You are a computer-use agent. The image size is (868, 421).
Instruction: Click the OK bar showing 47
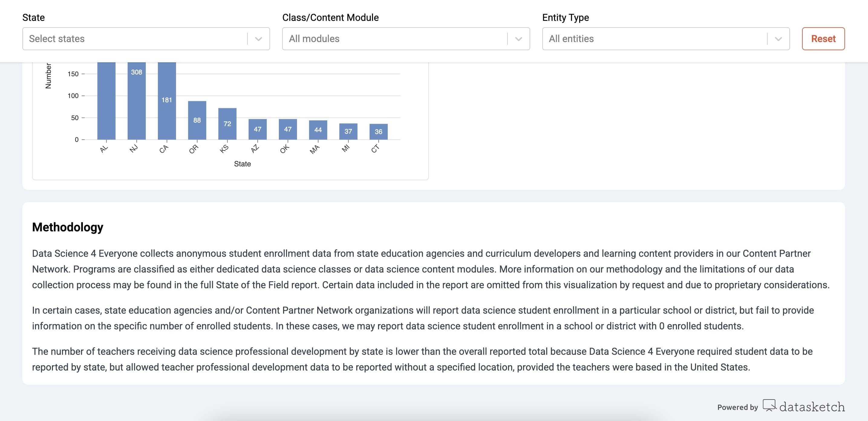click(x=288, y=129)
